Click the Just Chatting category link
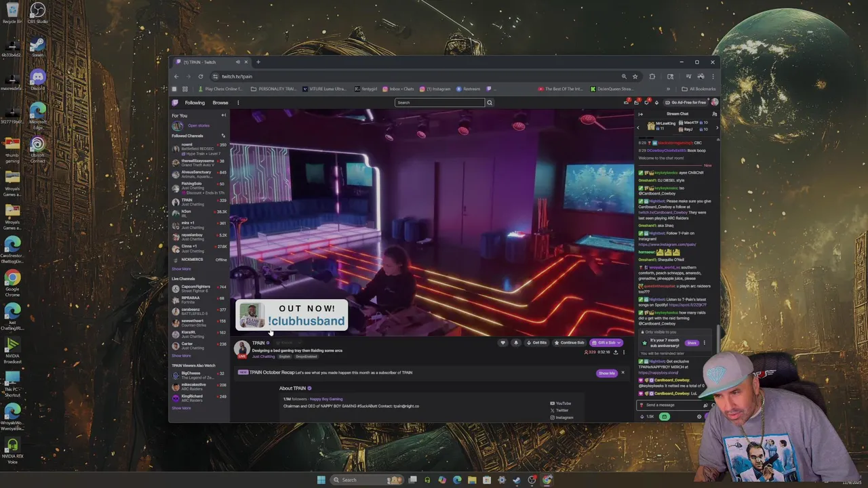Viewport: 868px width, 488px height. 263,357
